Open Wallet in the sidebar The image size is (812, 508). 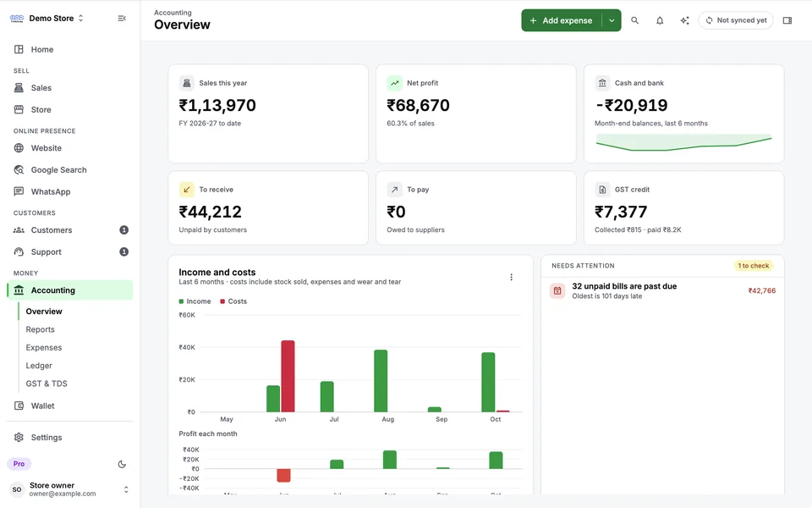[x=70, y=406]
